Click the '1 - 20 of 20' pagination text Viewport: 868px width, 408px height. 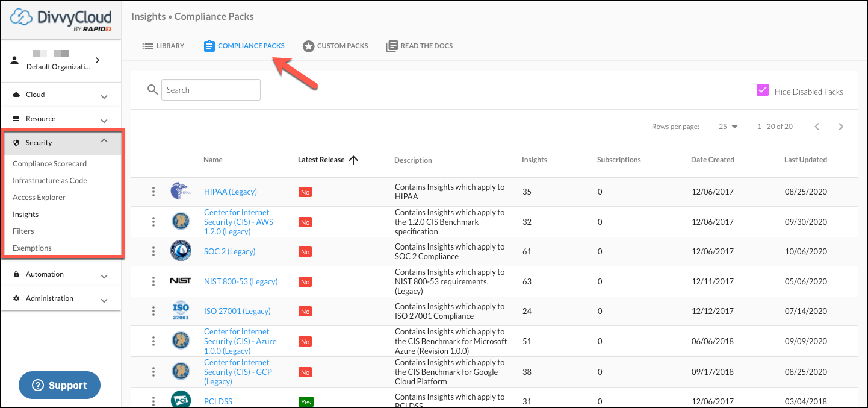pos(775,127)
